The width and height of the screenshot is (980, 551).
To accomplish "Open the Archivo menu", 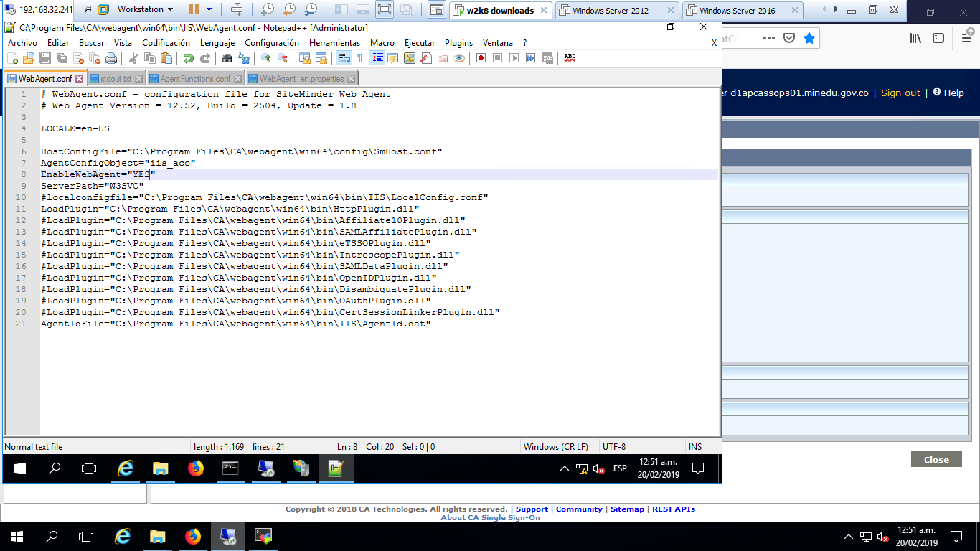I will (x=22, y=43).
